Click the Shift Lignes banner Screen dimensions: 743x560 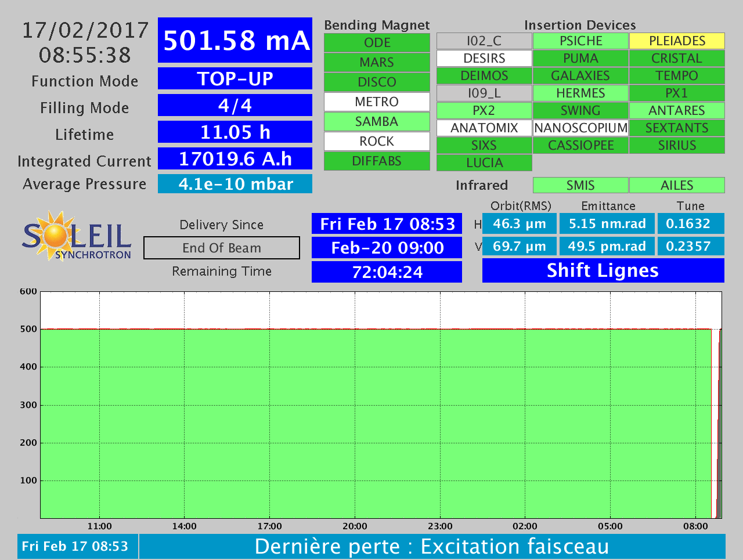pyautogui.click(x=603, y=270)
